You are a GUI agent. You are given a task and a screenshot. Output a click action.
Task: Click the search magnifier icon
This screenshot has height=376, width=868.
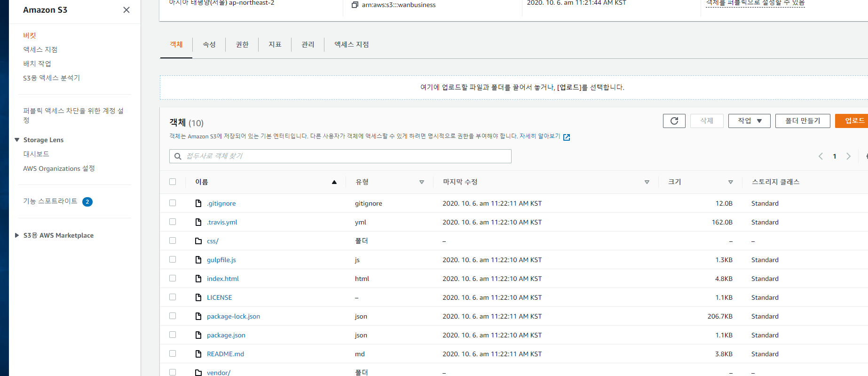(178, 156)
